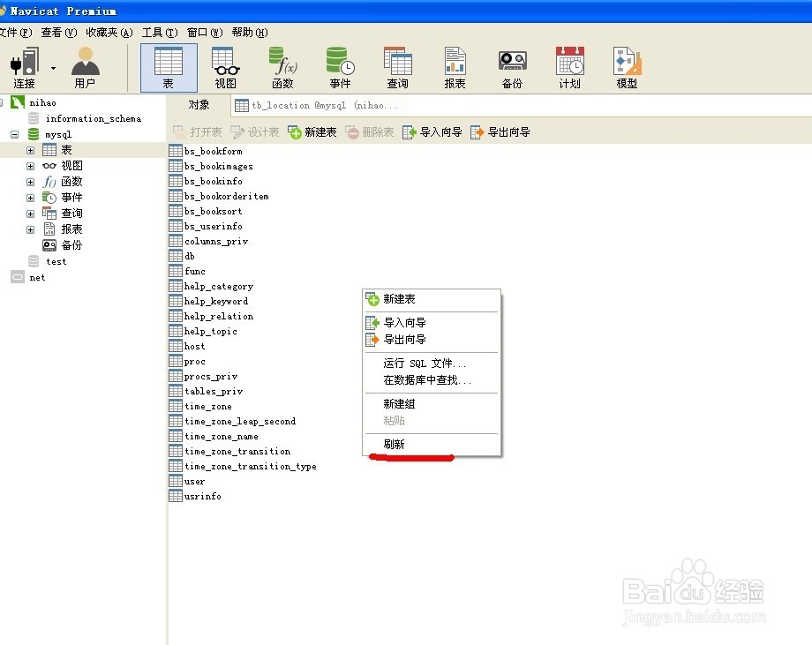Select the net connection
The image size is (812, 645).
(37, 277)
